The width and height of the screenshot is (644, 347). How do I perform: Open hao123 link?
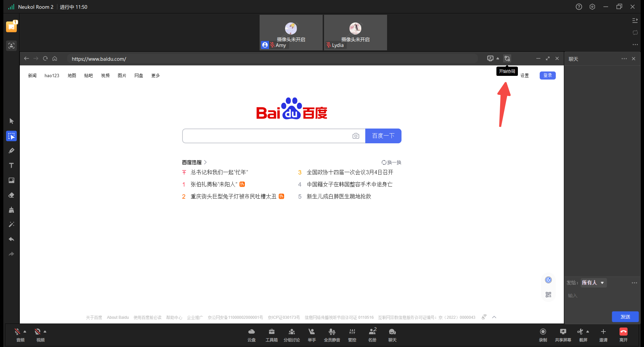pos(52,76)
